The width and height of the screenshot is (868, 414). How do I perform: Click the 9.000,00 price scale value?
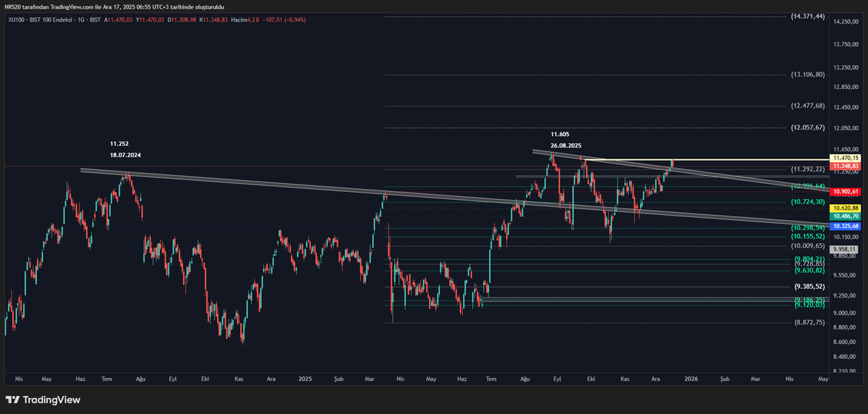coord(846,313)
